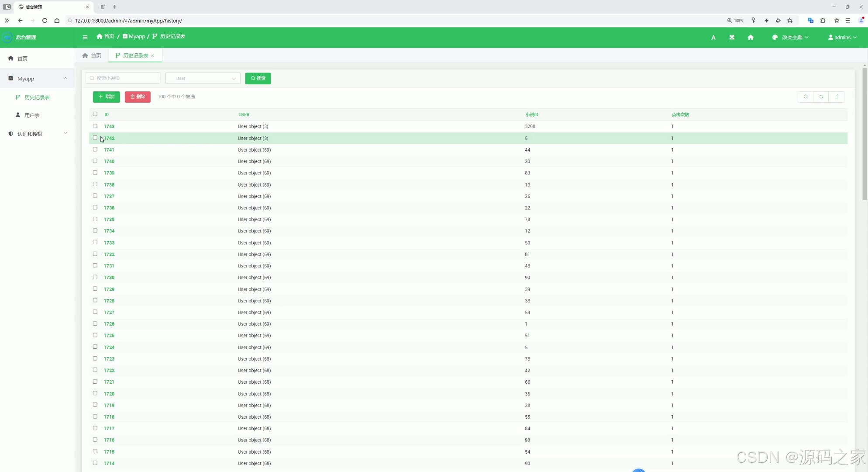The width and height of the screenshot is (868, 472).
Task: Click the home icon in the header
Action: (x=751, y=38)
